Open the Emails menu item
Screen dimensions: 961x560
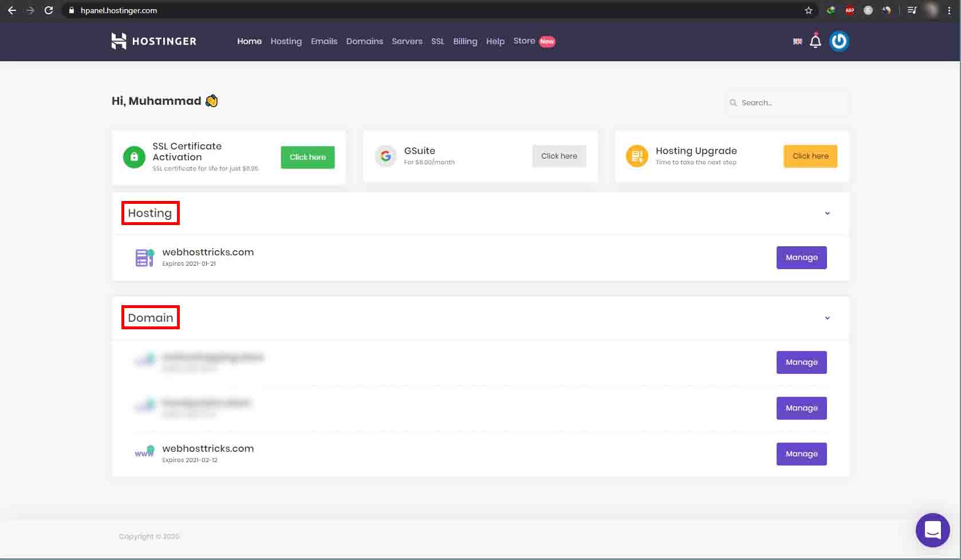click(324, 41)
